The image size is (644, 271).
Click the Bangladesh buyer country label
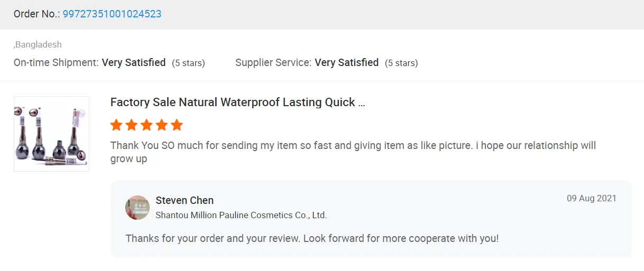38,45
